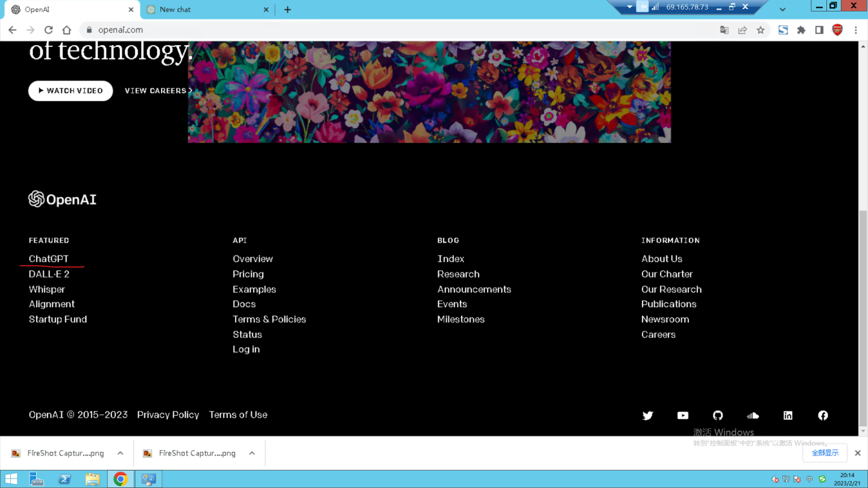Open API Examples link
This screenshot has height=488, width=868.
pos(254,289)
